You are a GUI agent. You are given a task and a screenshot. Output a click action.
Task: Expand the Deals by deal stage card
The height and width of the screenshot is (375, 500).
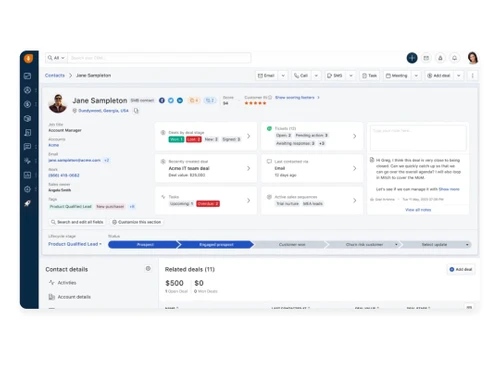coord(249,136)
